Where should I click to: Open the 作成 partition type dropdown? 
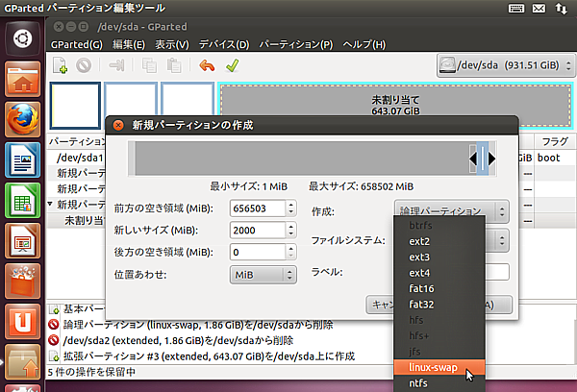tap(452, 211)
